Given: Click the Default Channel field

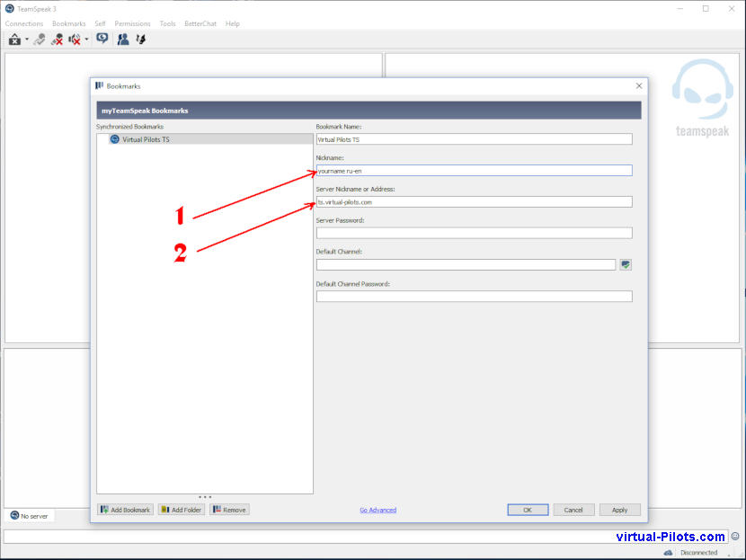Looking at the screenshot, I should pos(466,264).
